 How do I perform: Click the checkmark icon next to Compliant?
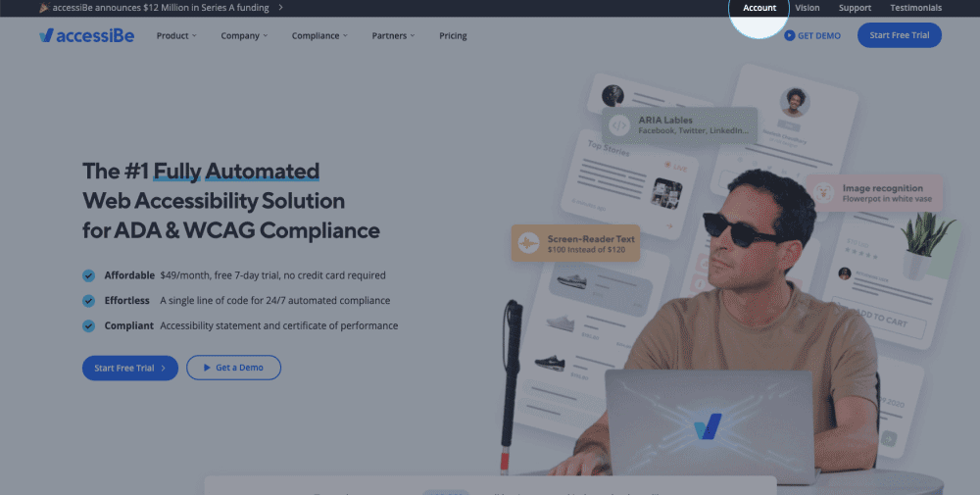point(89,325)
